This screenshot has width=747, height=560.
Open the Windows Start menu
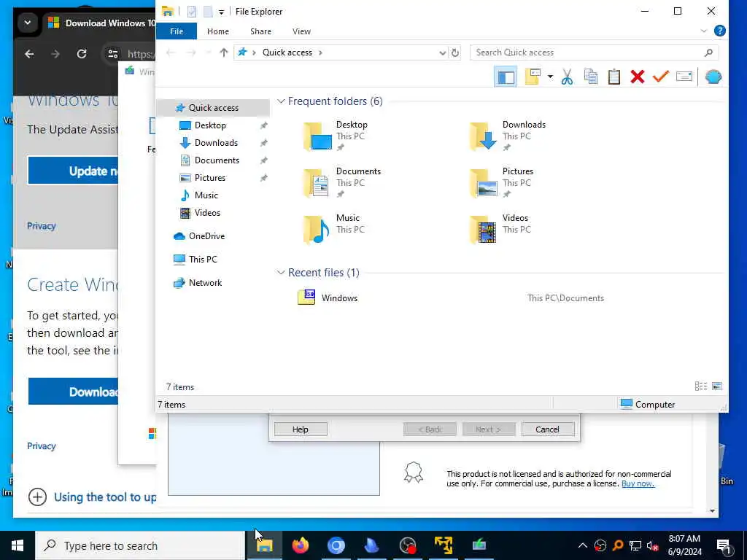[x=18, y=545]
